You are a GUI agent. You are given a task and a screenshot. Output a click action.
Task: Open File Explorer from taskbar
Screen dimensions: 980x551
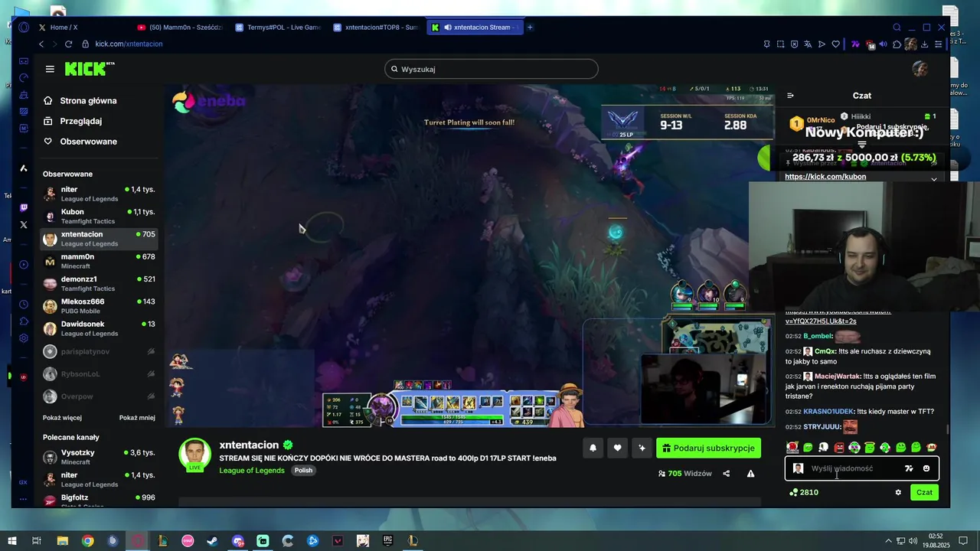(x=63, y=541)
